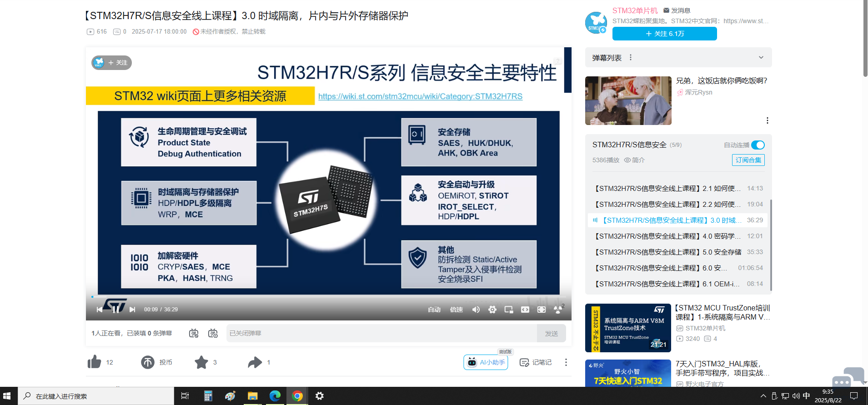
Task: Enable picture-in-picture mode
Action: (x=509, y=310)
